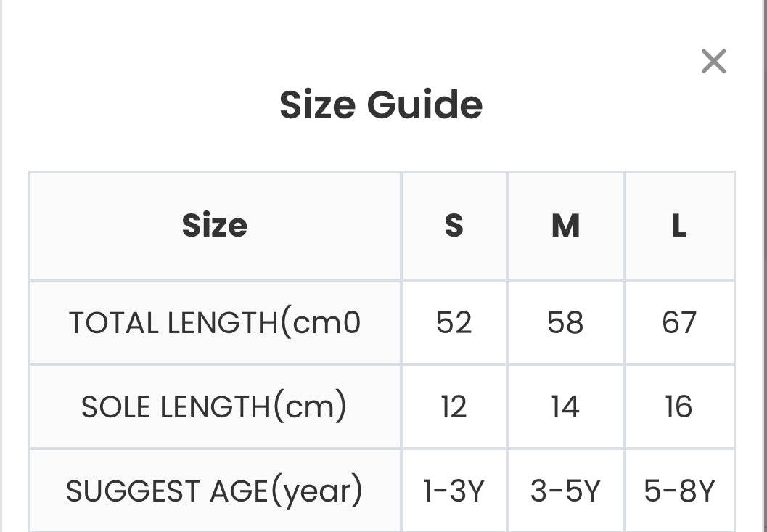Click the SUGGEST AGE row label
The image size is (767, 532).
(215, 491)
